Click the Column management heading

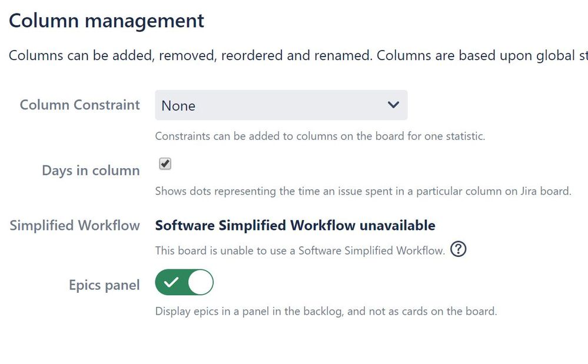pos(106,21)
